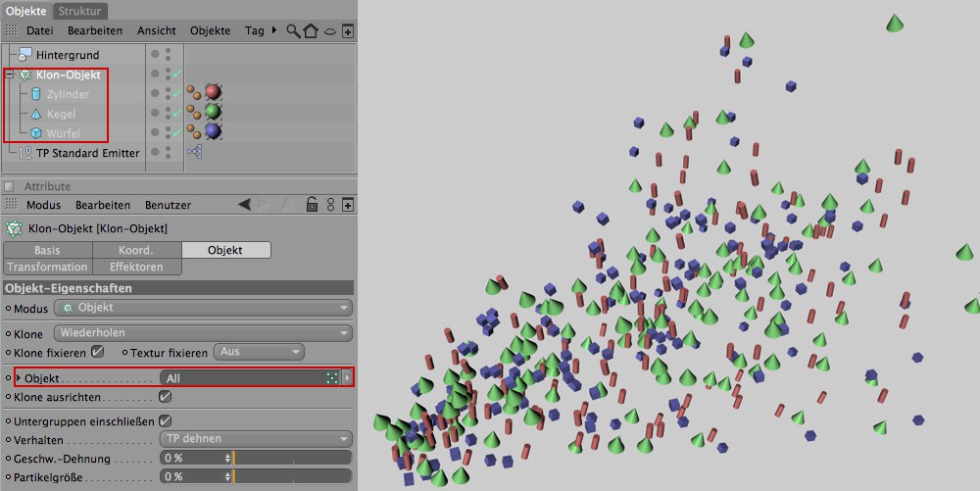Image resolution: width=980 pixels, height=491 pixels.
Task: Uncheck Klone ausrichten checkbox
Action: pyautogui.click(x=165, y=397)
